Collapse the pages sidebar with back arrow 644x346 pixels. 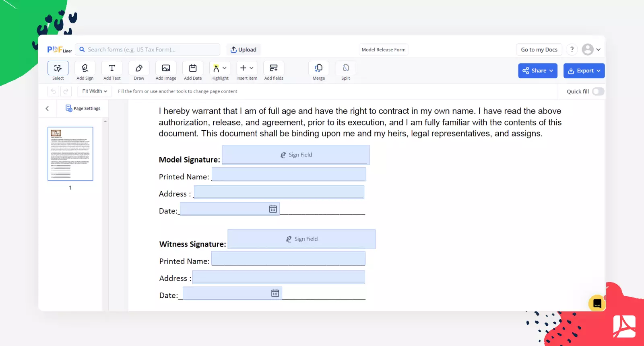47,109
